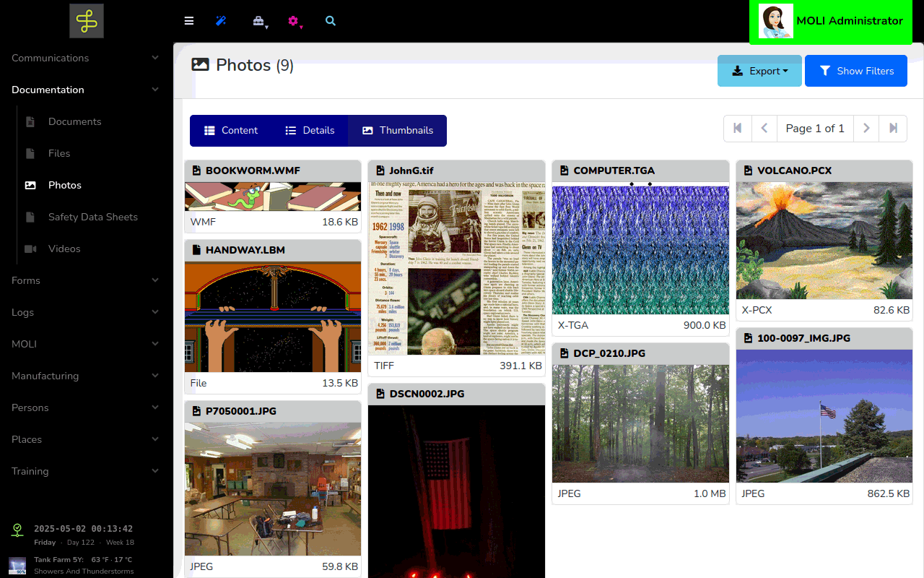Click the Videos camera icon in the sidebar

coord(30,249)
